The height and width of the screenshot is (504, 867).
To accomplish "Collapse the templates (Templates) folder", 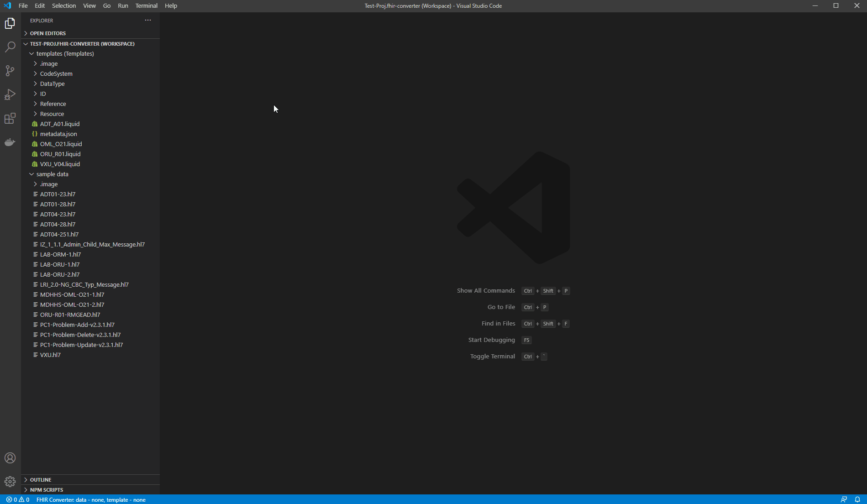I will pyautogui.click(x=90, y=53).
